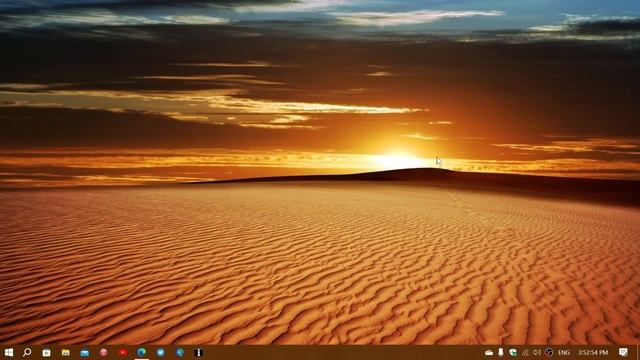The width and height of the screenshot is (640, 360).
Task: Open Windows Security shield tray icon
Action: point(513,352)
